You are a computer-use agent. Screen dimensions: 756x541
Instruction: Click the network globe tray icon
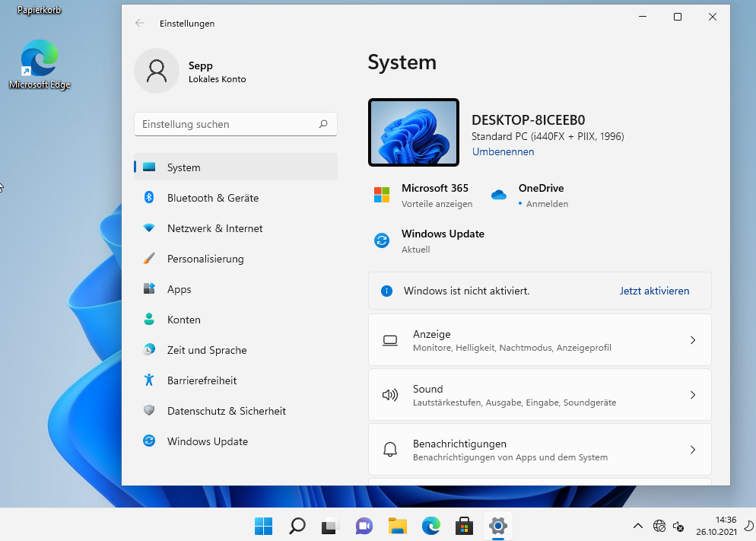[659, 526]
